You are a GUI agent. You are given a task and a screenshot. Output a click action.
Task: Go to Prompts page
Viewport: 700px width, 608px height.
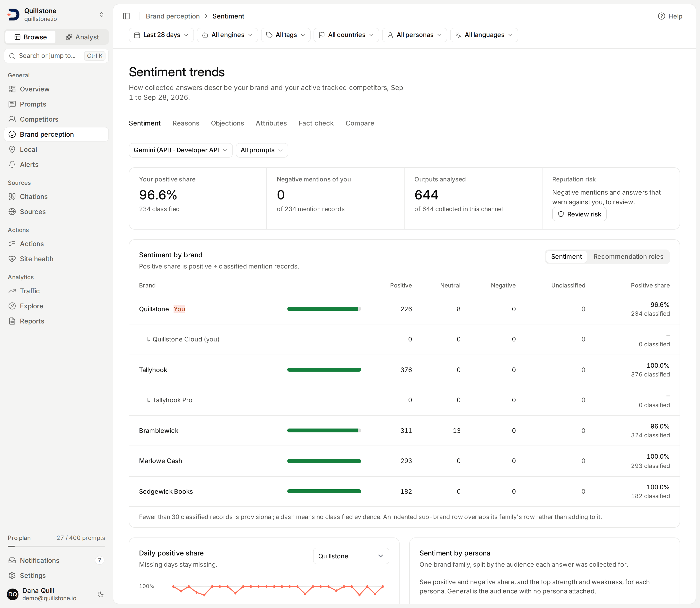56,104
